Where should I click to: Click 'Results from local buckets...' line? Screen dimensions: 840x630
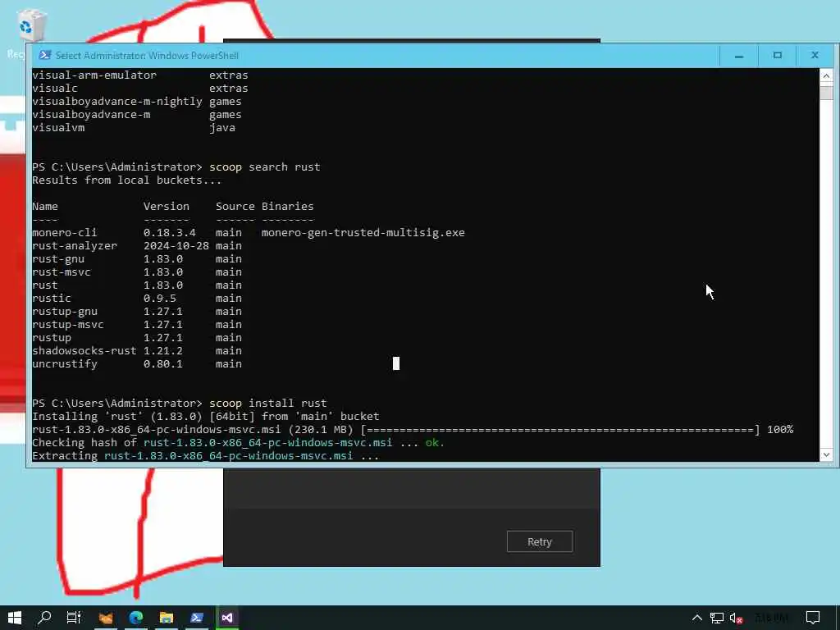(127, 180)
